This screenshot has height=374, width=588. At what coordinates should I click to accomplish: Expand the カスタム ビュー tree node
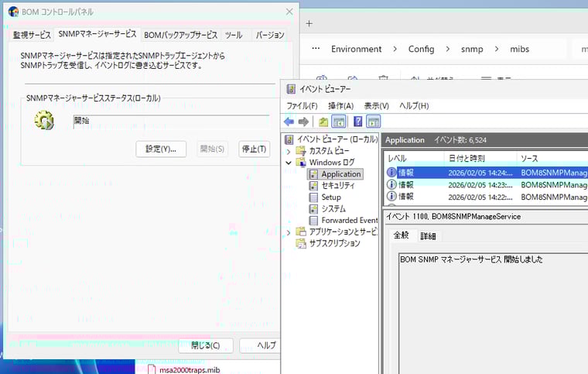289,152
